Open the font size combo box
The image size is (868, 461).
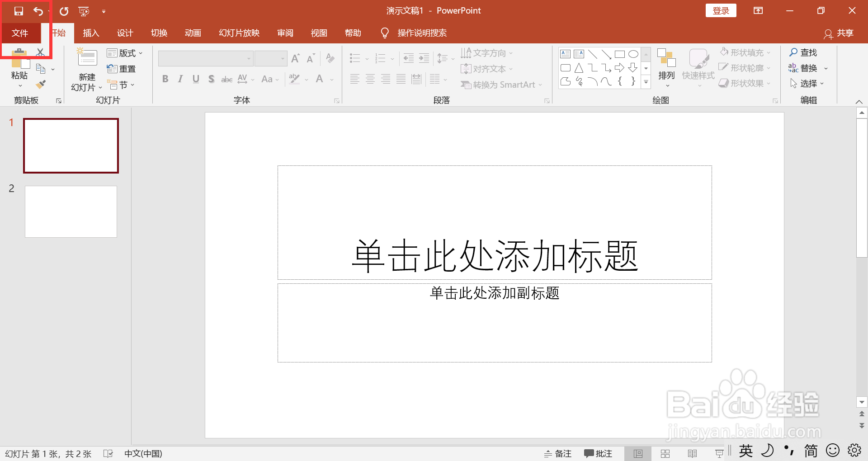point(271,58)
